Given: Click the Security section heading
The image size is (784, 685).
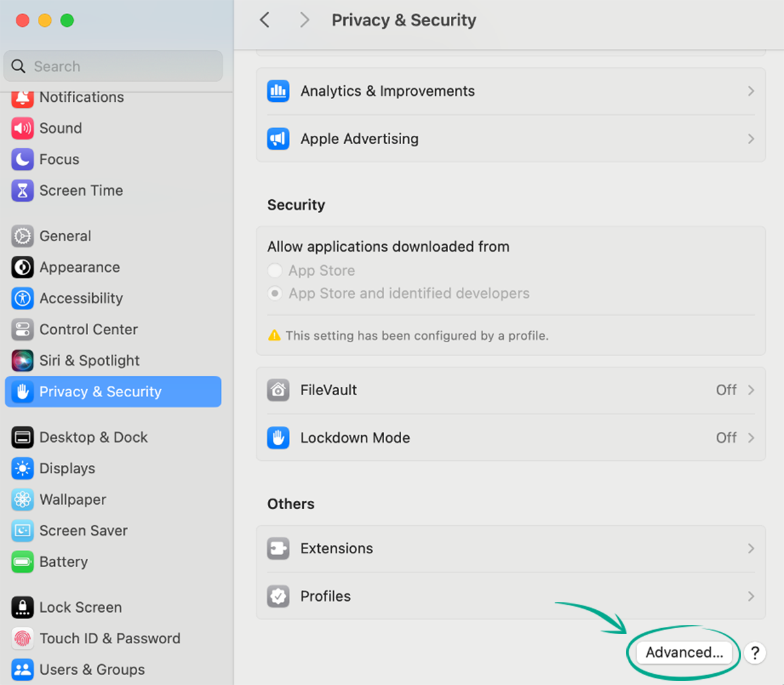Looking at the screenshot, I should (296, 205).
